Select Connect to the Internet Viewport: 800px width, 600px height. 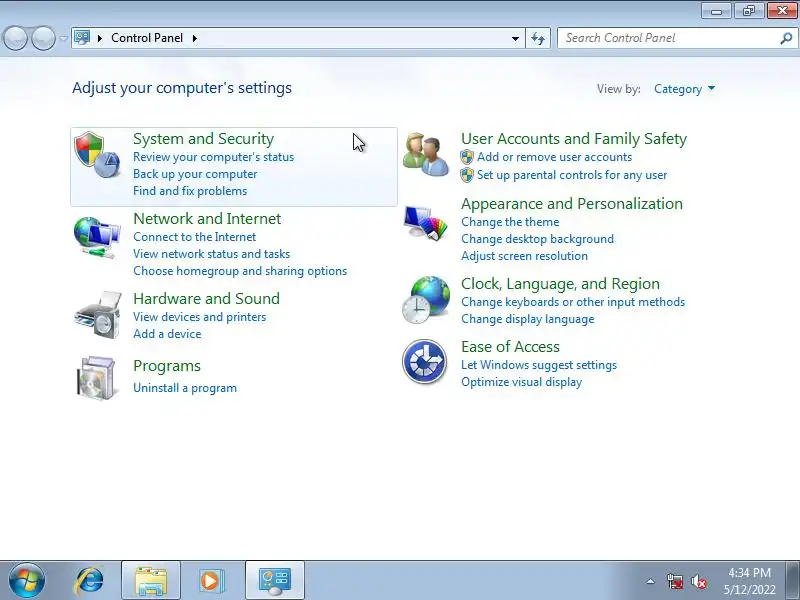194,237
